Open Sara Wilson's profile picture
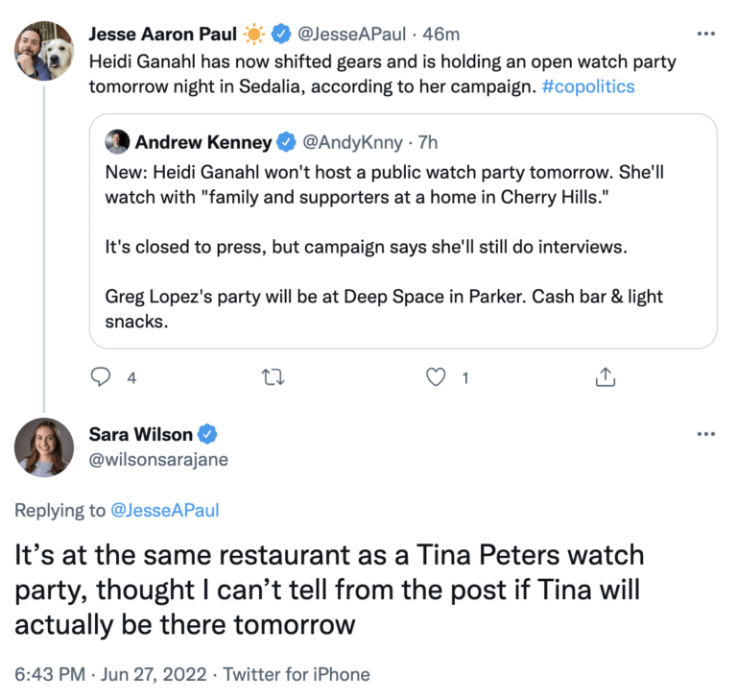This screenshot has width=737, height=700. click(x=44, y=447)
